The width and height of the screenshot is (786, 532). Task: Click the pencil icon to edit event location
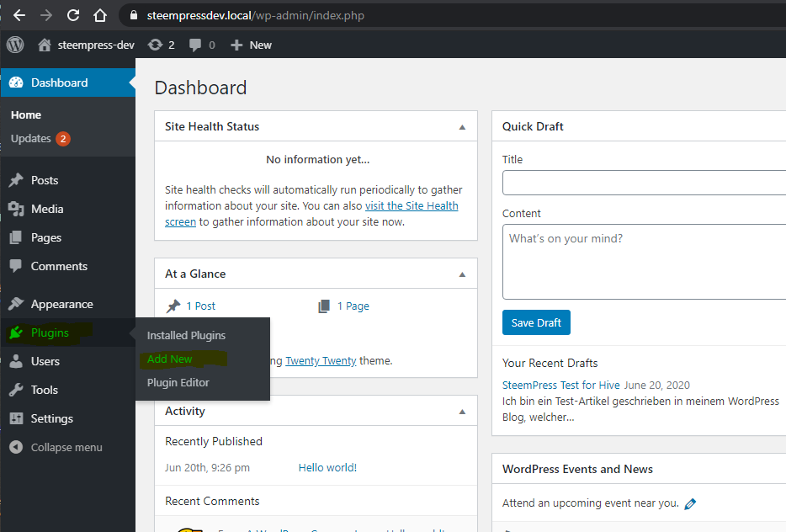pos(690,504)
